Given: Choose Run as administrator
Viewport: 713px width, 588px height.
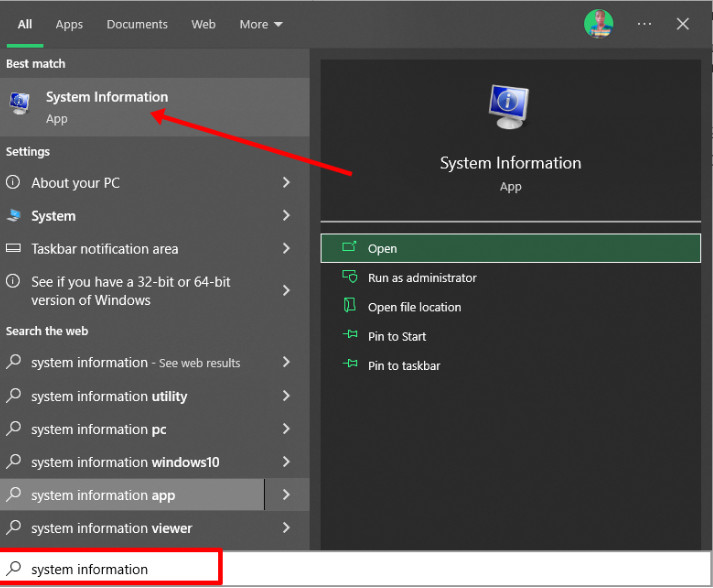Looking at the screenshot, I should 510,277.
